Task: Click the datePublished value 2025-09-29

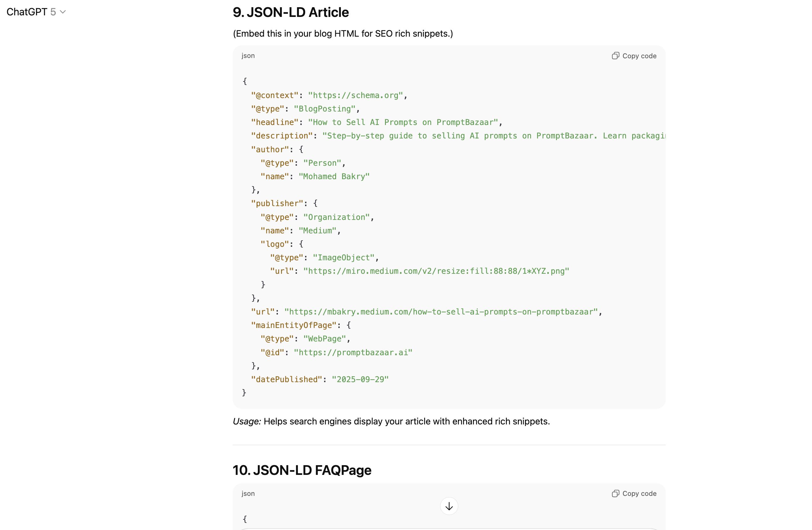Action: 360,379
